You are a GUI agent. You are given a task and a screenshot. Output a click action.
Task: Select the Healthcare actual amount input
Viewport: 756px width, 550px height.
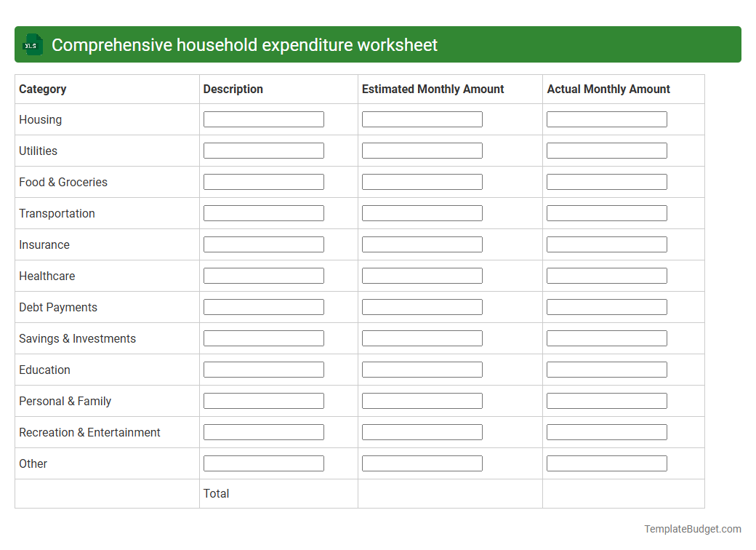click(x=606, y=275)
